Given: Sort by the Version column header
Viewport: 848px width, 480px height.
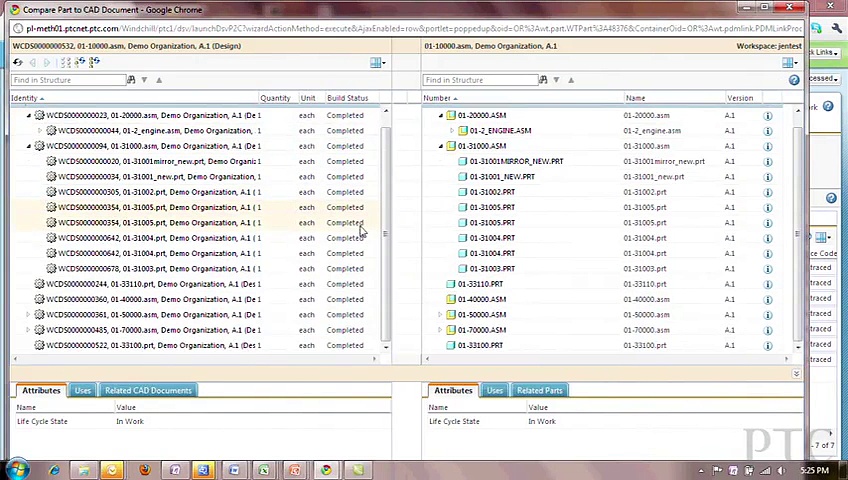Looking at the screenshot, I should click(740, 98).
